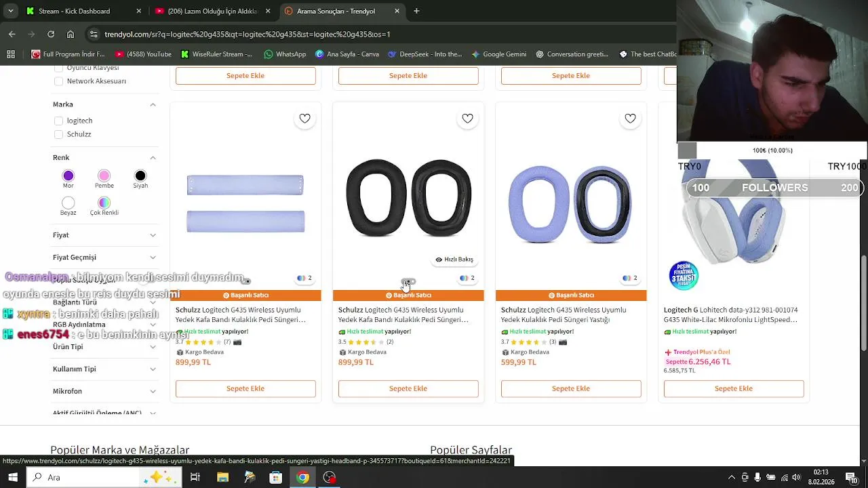Image resolution: width=868 pixels, height=488 pixels.
Task: Open the purple ear pads product image
Action: click(x=571, y=203)
